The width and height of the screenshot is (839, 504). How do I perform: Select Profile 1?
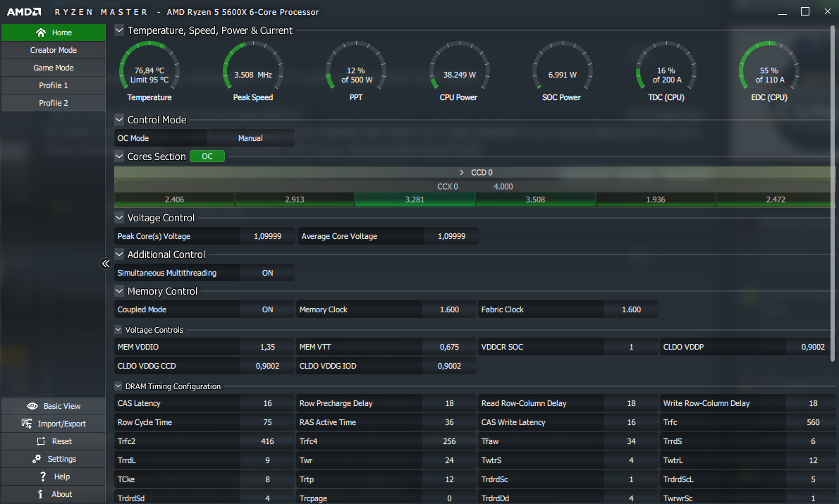point(54,85)
